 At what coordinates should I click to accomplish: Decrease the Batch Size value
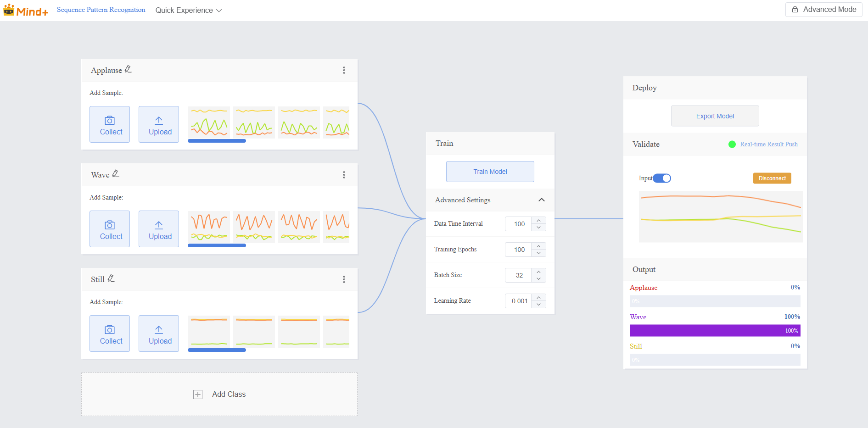point(538,279)
